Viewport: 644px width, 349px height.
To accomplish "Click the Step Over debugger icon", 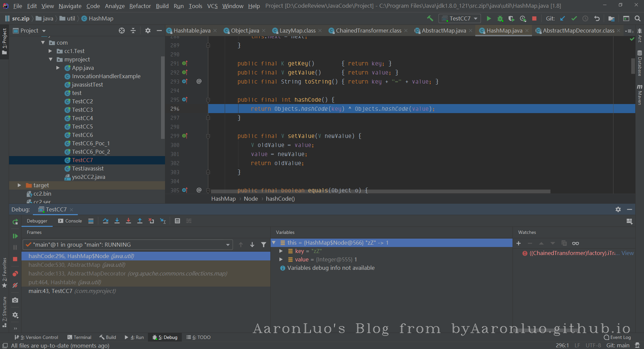I will point(106,221).
